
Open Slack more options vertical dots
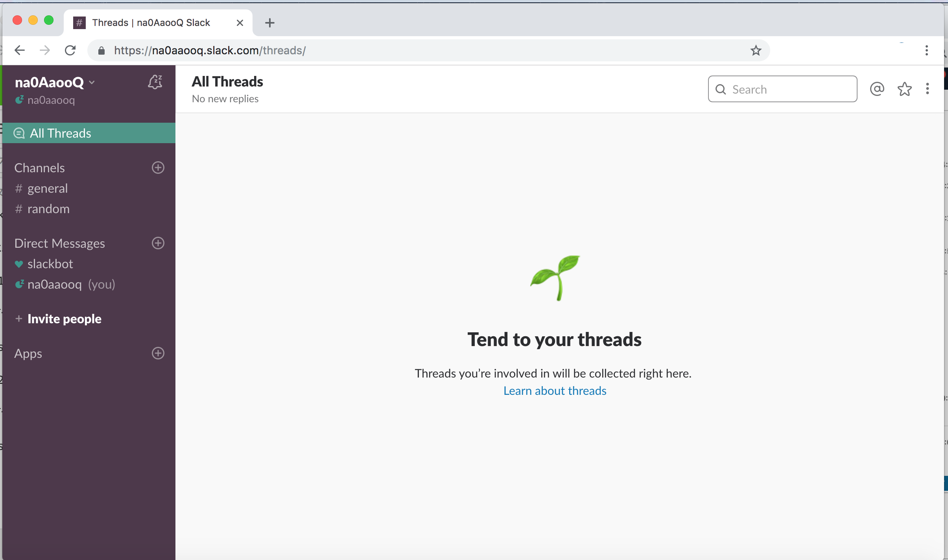928,89
